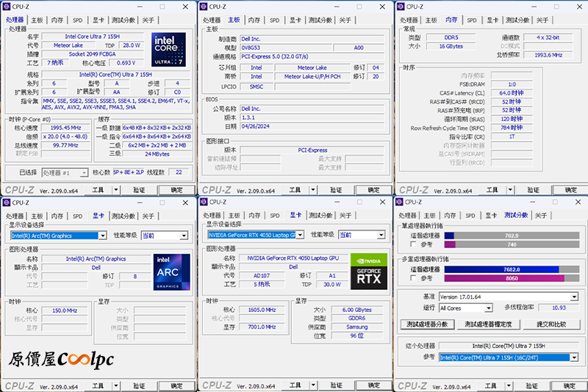Click the multi-thread ratio value 10.93

click(559, 308)
